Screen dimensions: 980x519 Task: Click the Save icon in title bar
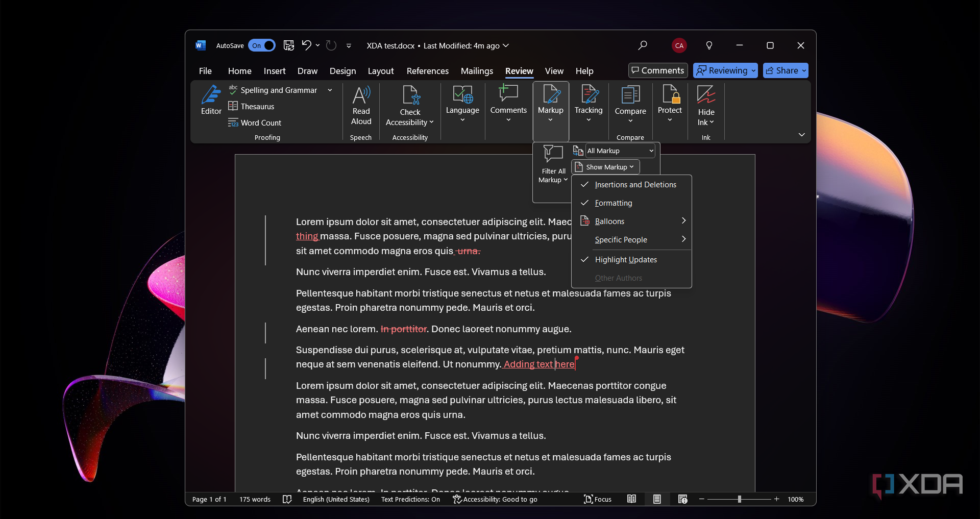coord(289,45)
